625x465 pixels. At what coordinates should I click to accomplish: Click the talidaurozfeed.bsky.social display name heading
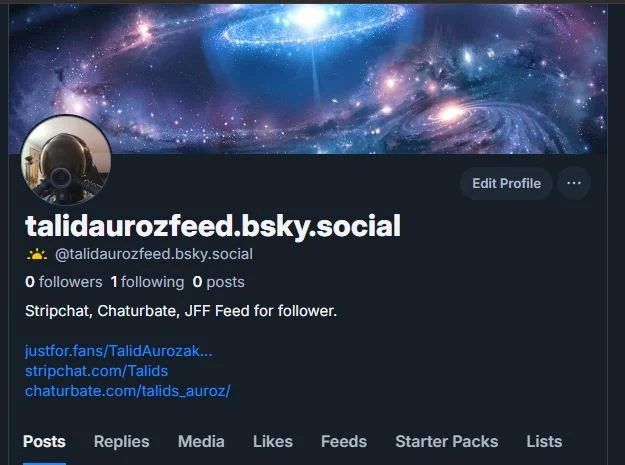tap(213, 226)
